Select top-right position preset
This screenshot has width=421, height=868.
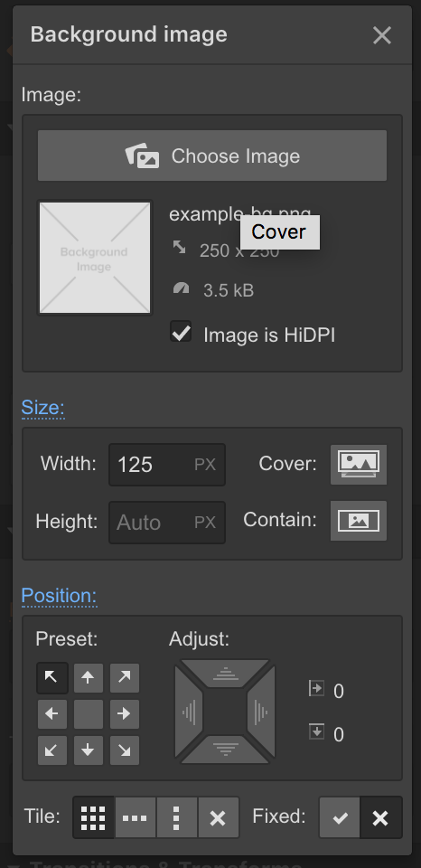point(125,677)
